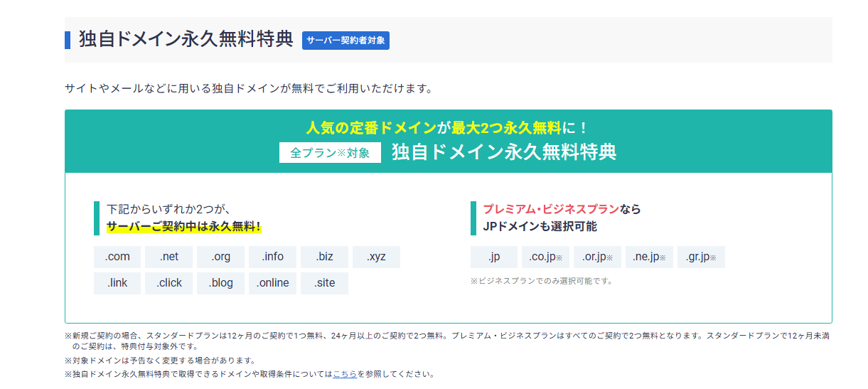Select the .com domain chip
The height and width of the screenshot is (389, 868).
[x=117, y=257]
